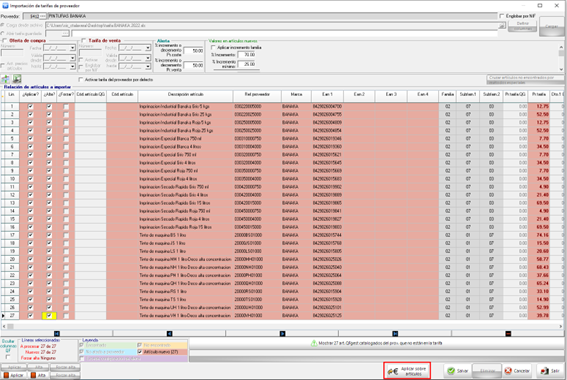
Task: Open Tarifa de venta Válida desde dropdown
Action: [x=148, y=58]
